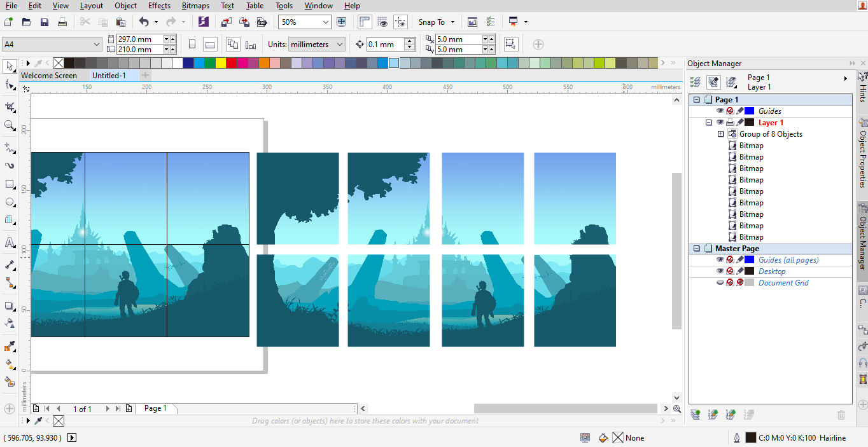Open the A4 page size dropdown
The image size is (868, 447).
point(97,45)
